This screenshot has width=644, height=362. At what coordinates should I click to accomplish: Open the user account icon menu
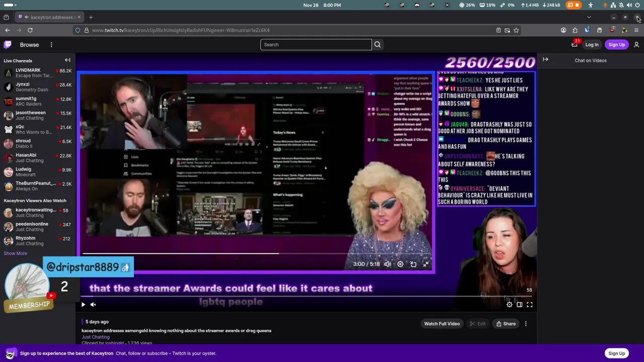[x=636, y=45]
